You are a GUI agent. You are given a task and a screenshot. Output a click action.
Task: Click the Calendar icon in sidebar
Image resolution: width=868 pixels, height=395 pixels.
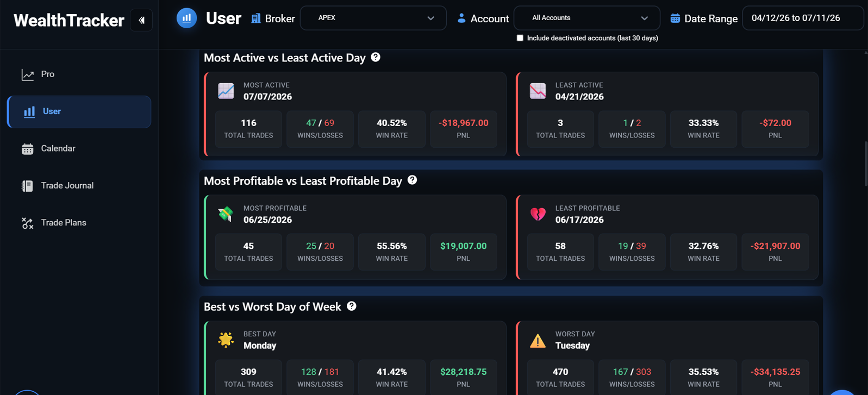point(28,149)
